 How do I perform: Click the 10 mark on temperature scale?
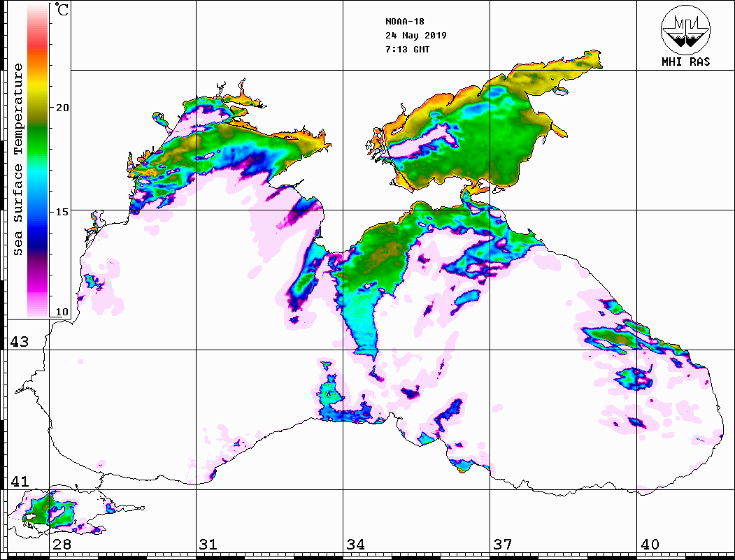coord(62,312)
